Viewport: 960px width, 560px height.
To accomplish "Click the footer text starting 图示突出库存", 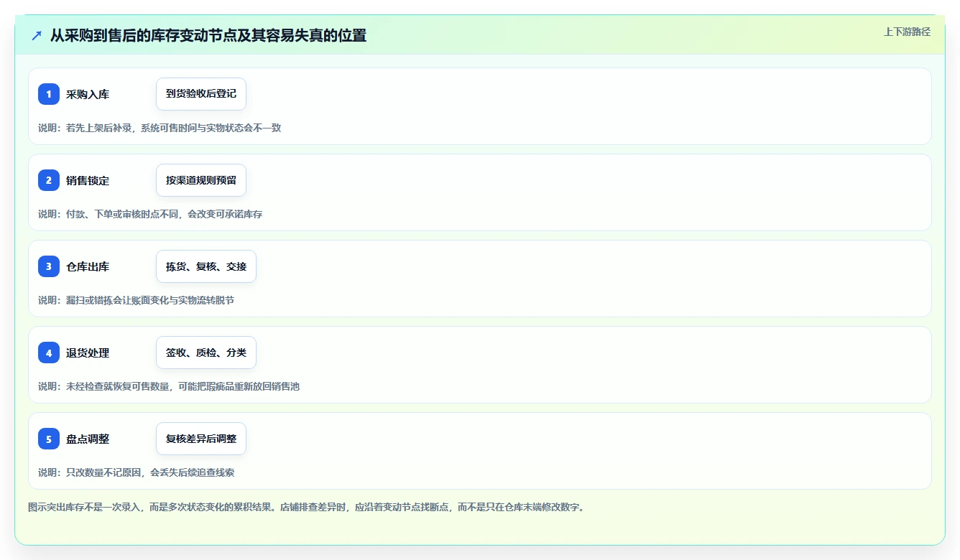I will (308, 507).
